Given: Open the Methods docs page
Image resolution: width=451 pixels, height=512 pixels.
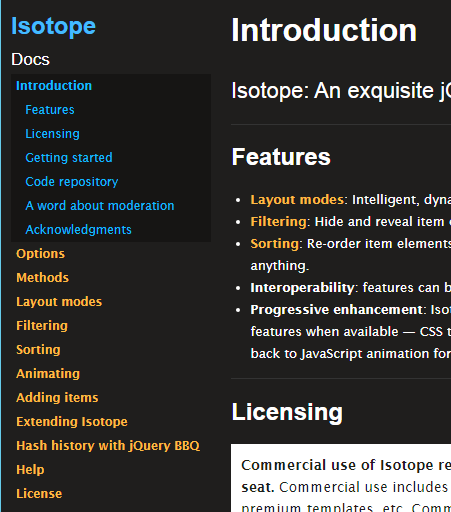Looking at the screenshot, I should coord(42,278).
